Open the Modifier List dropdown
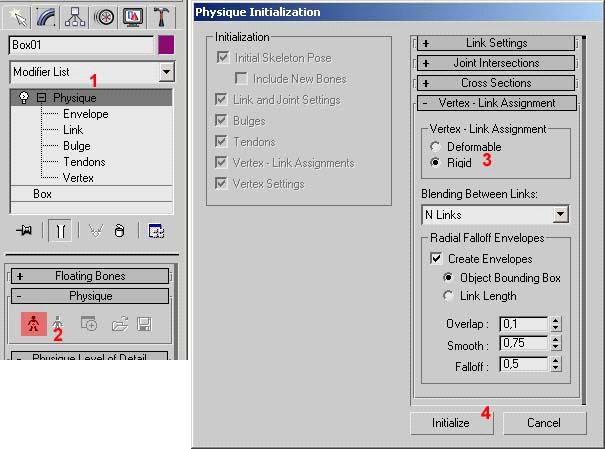The image size is (605, 449). tap(166, 72)
